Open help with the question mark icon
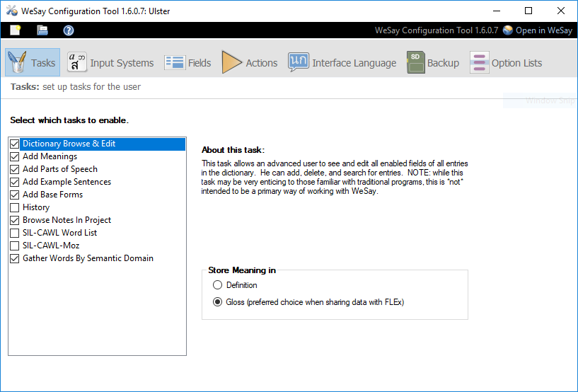Screen dimensions: 578x392 click(69, 30)
